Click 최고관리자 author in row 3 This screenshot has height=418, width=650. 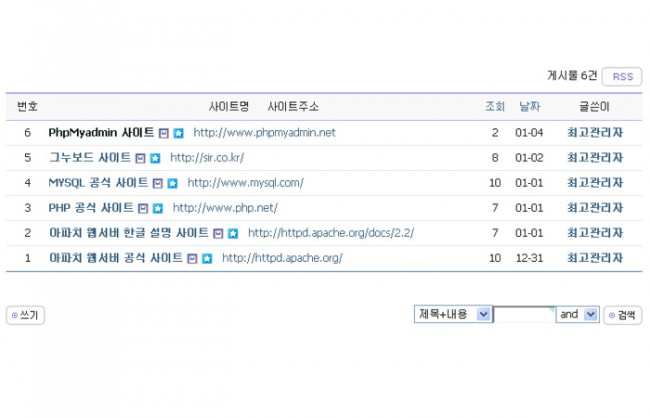595,207
